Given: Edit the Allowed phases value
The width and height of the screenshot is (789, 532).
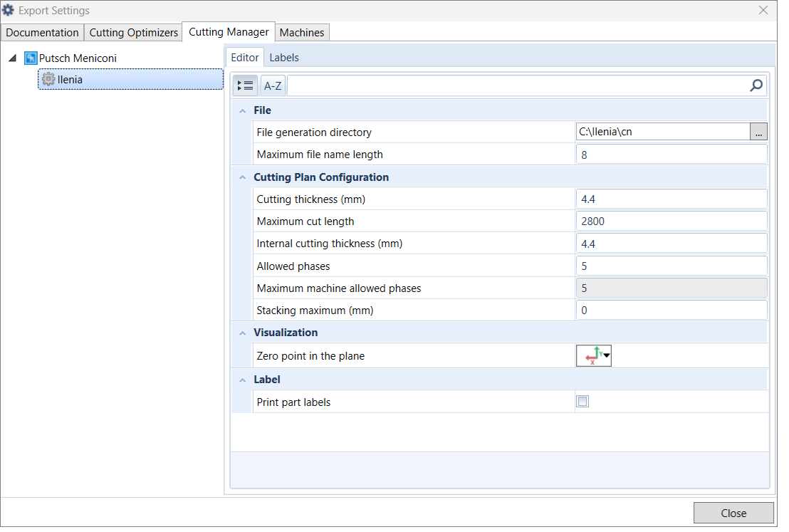Looking at the screenshot, I should [x=672, y=266].
